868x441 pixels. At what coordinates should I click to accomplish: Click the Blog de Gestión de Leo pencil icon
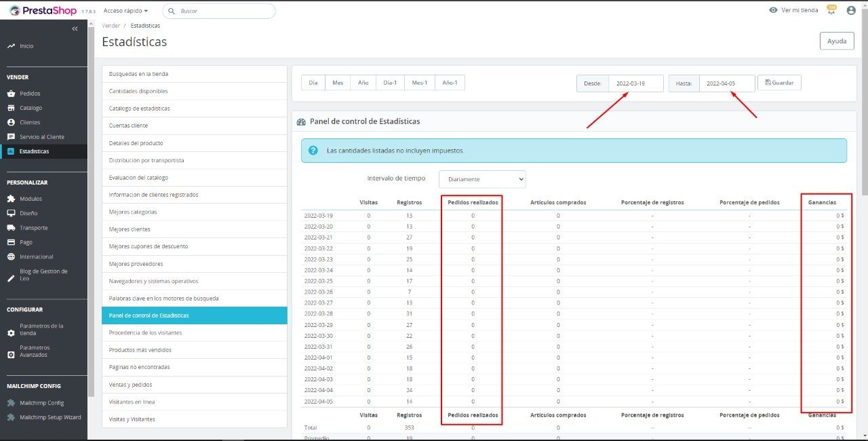pyautogui.click(x=11, y=278)
